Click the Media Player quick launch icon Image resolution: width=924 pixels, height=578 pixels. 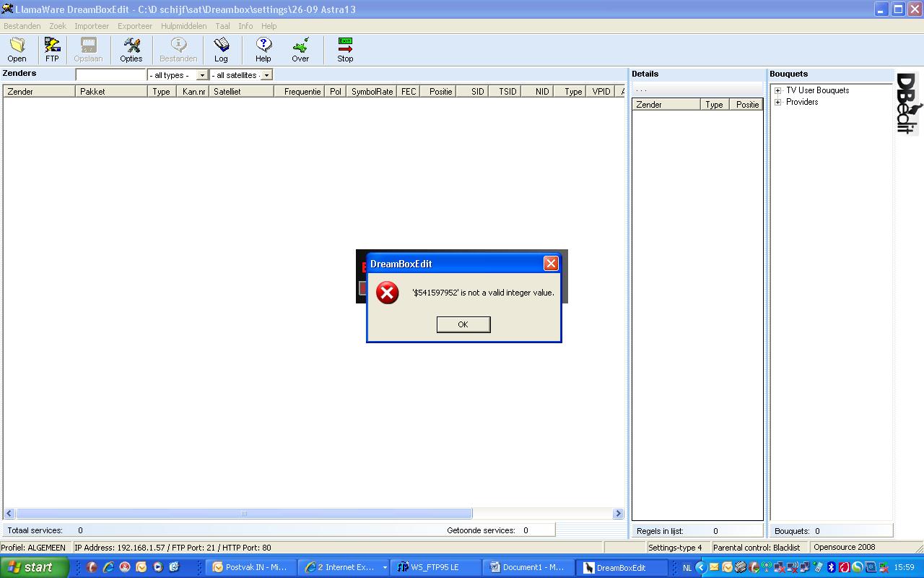coord(158,567)
